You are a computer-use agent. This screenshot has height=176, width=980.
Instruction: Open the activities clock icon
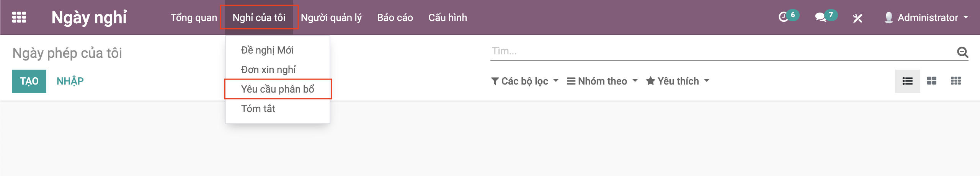[784, 17]
